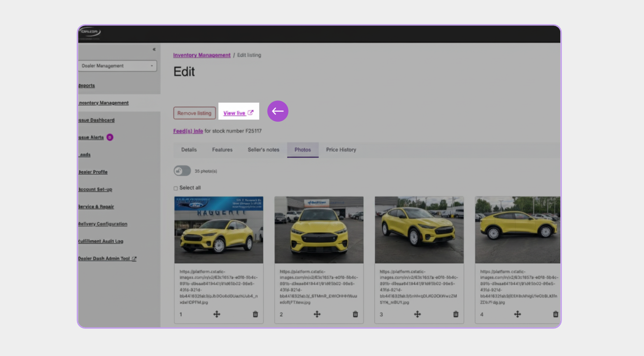Viewport: 644px width, 356px height.
Task: Delete photo 1 using trash icon
Action: pyautogui.click(x=255, y=314)
